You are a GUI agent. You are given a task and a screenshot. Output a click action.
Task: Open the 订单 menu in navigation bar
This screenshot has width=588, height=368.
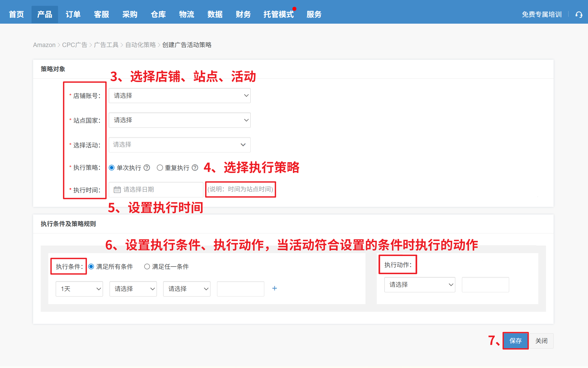tap(73, 14)
